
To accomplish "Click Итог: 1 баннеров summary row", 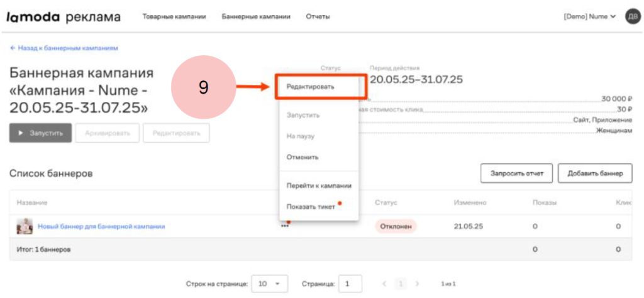I will pyautogui.click(x=320, y=249).
